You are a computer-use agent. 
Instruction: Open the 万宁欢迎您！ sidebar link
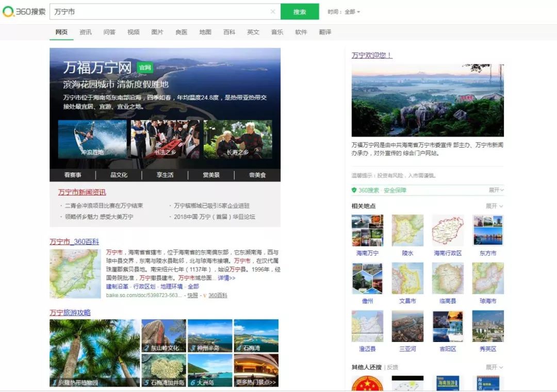[x=372, y=55]
